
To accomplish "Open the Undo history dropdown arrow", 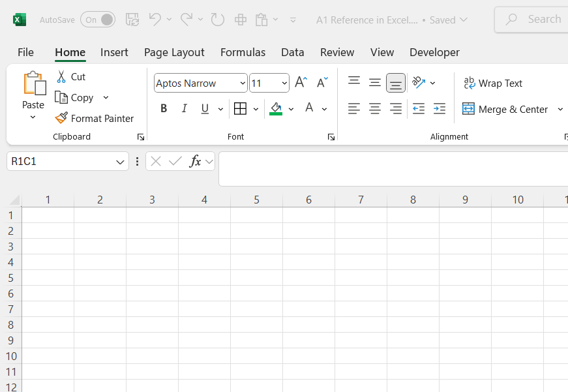I will coord(169,20).
